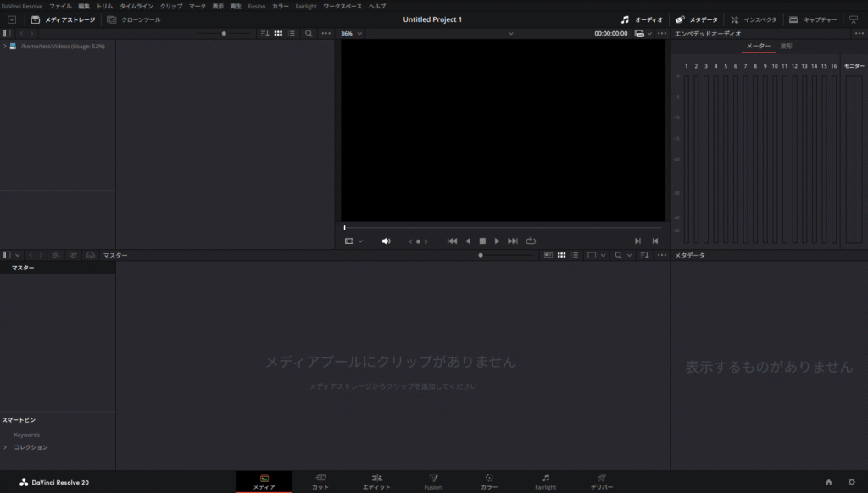Expand the /home/test/Videos folder
This screenshot has height=493, width=868.
[5, 46]
